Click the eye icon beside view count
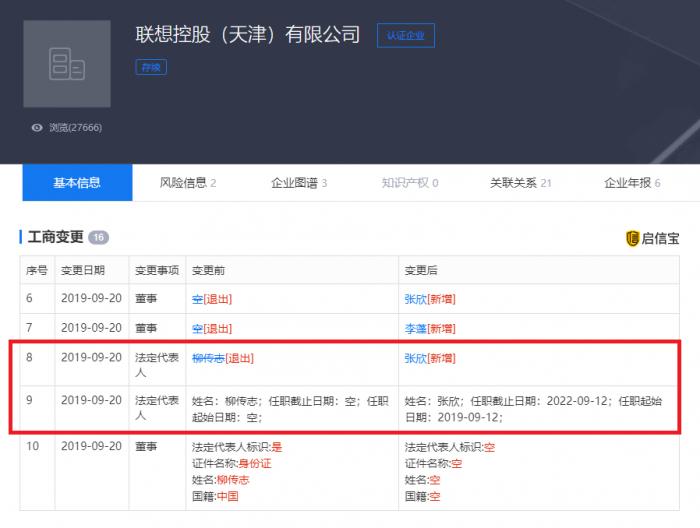Image resolution: width=700 pixels, height=528 pixels. [x=37, y=128]
